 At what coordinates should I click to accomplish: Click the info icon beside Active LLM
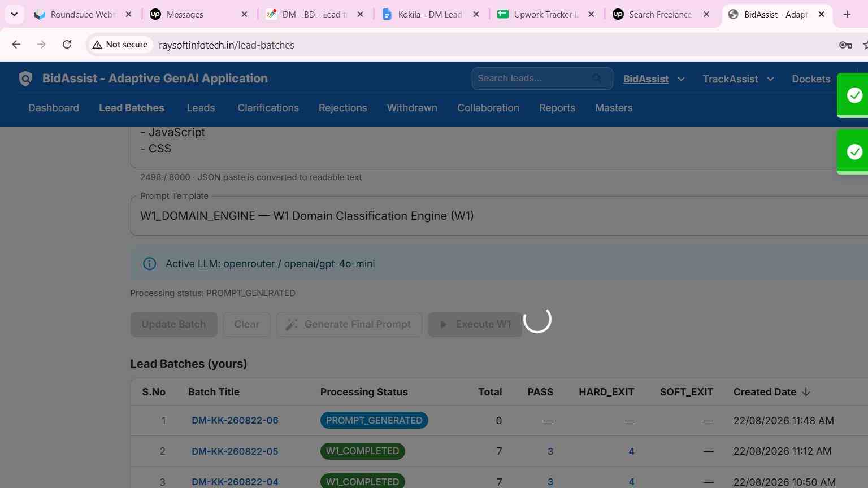[149, 264]
